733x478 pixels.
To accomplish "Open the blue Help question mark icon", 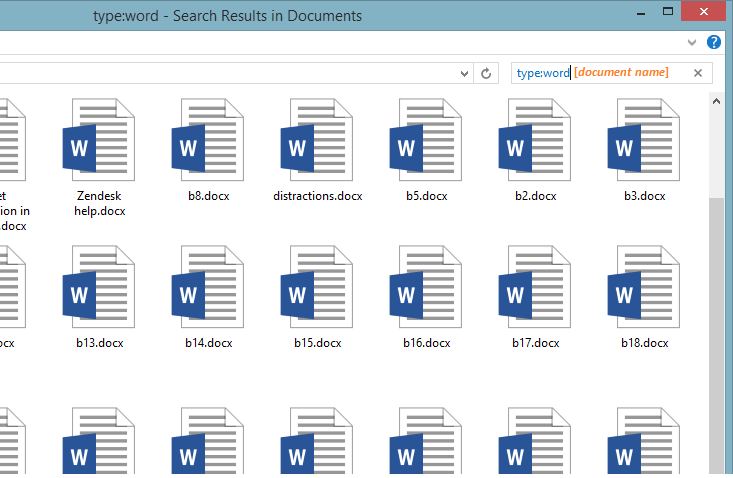I will (713, 42).
